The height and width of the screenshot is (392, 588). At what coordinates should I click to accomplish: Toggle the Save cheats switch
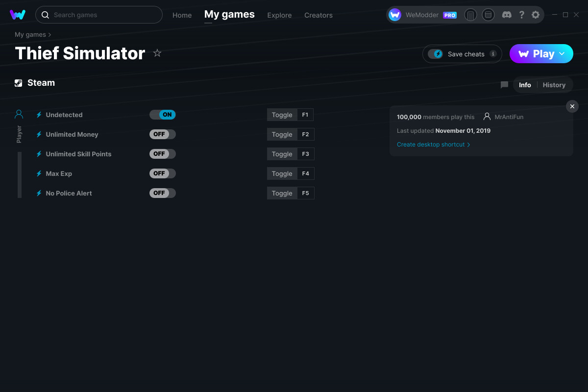(x=435, y=54)
